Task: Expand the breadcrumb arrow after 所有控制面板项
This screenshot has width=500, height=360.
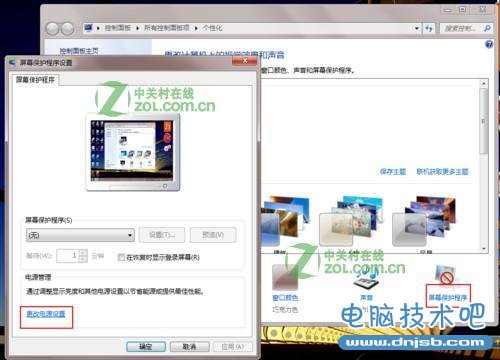Action: (196, 28)
